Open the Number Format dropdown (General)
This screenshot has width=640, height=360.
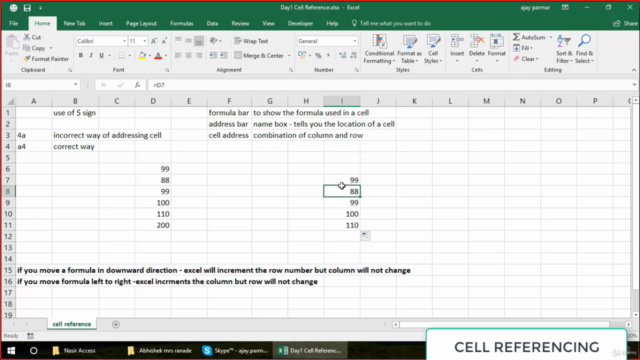pyautogui.click(x=354, y=41)
